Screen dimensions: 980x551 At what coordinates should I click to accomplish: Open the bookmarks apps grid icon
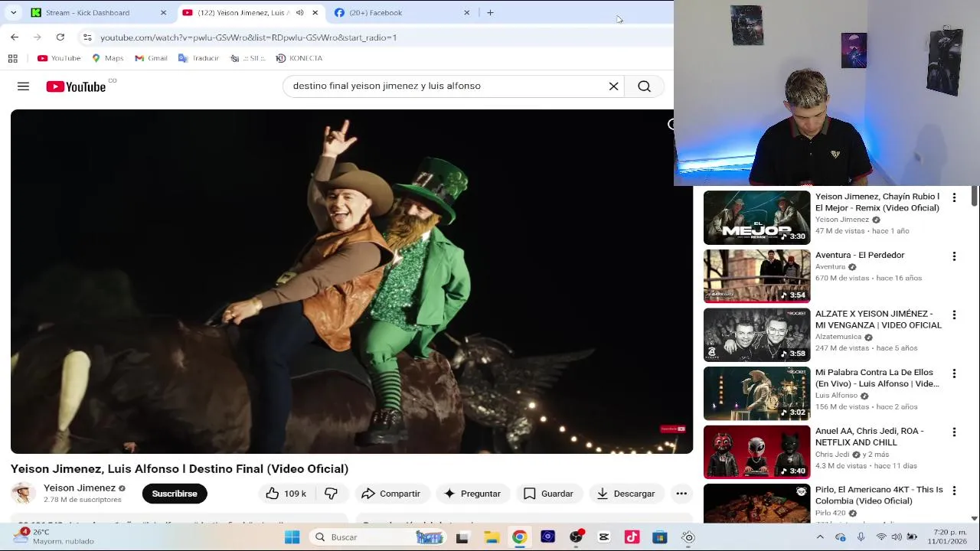pos(12,58)
